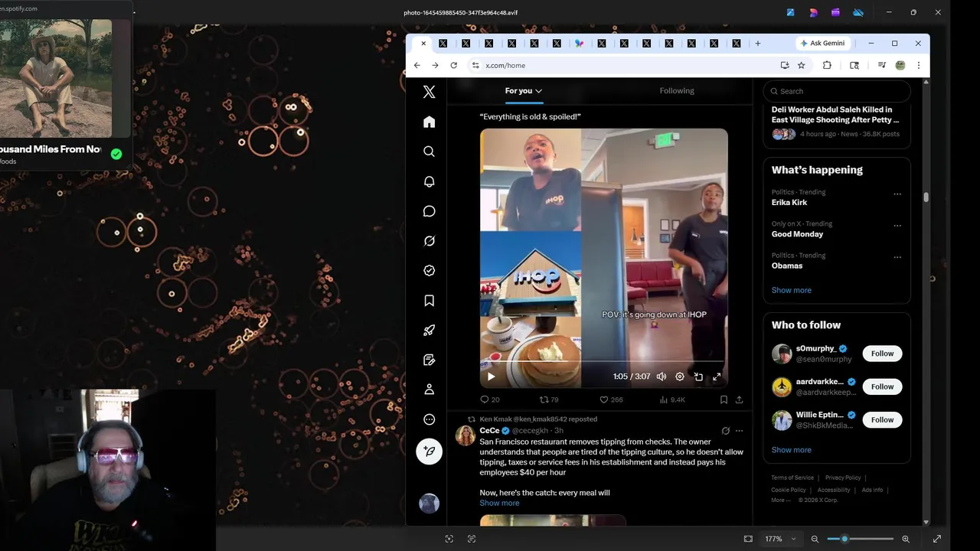Viewport: 980px width, 551px height.
Task: Open Profile person icon in X sidebar
Action: coord(429,390)
